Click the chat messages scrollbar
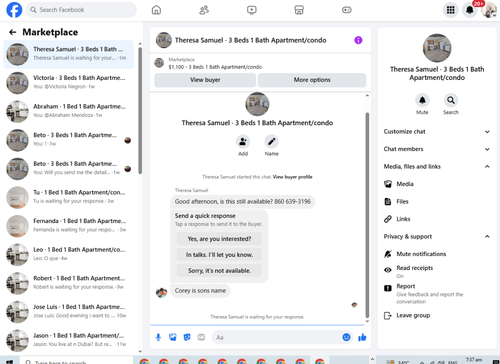This screenshot has height=364, width=500. point(367,215)
